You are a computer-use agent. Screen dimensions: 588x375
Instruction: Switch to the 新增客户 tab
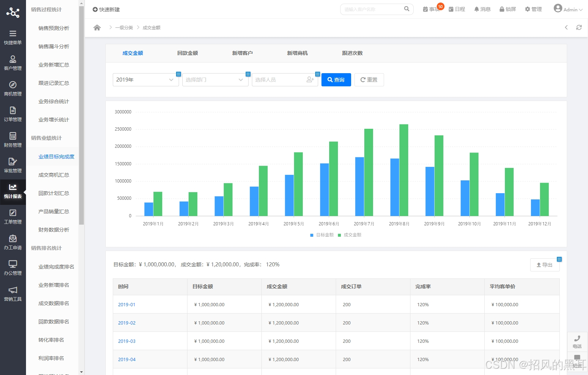(x=242, y=53)
